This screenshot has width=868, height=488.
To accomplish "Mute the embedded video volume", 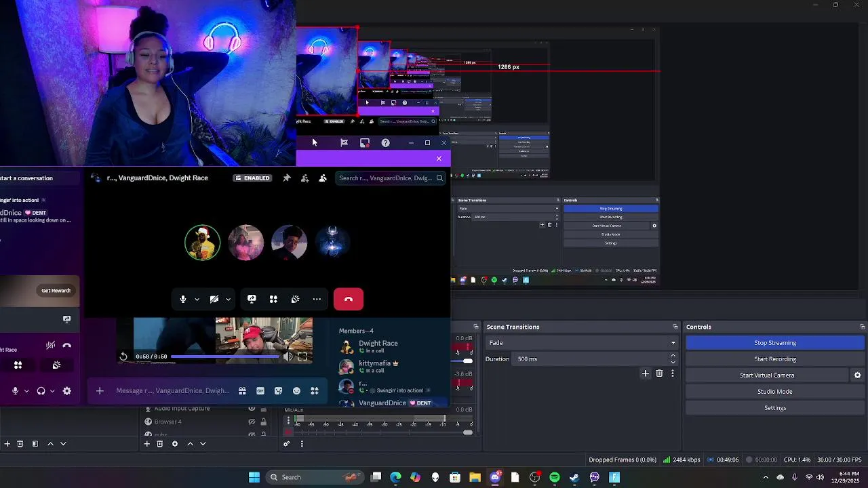I will 288,357.
